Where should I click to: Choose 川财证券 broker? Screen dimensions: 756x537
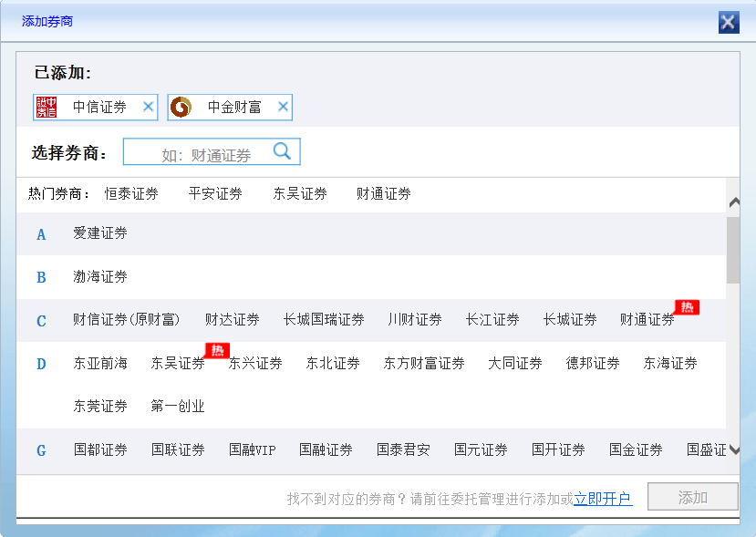point(415,320)
